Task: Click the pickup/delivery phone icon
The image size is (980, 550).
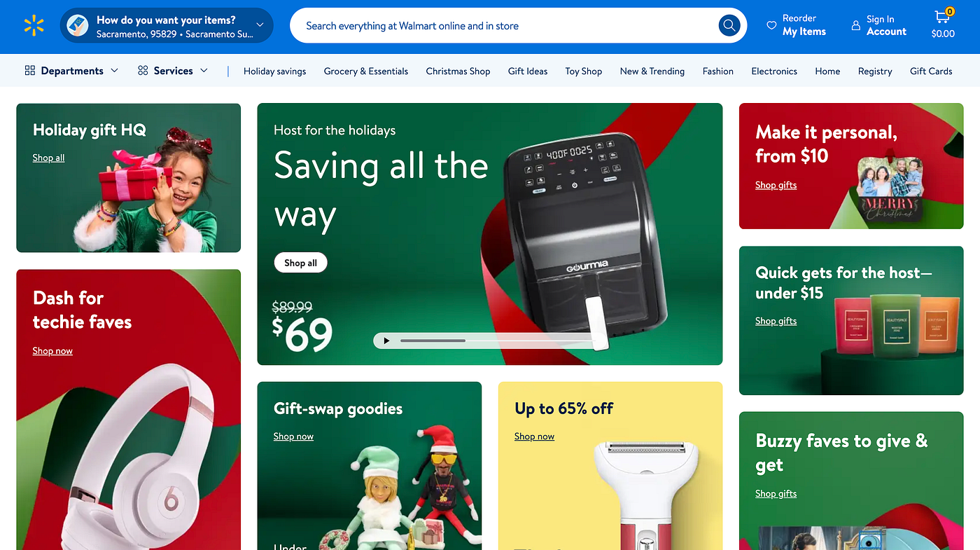Action: point(78,25)
